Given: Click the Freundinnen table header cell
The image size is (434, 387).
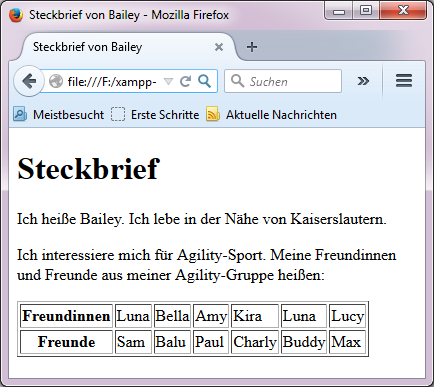Looking at the screenshot, I should click(66, 316).
